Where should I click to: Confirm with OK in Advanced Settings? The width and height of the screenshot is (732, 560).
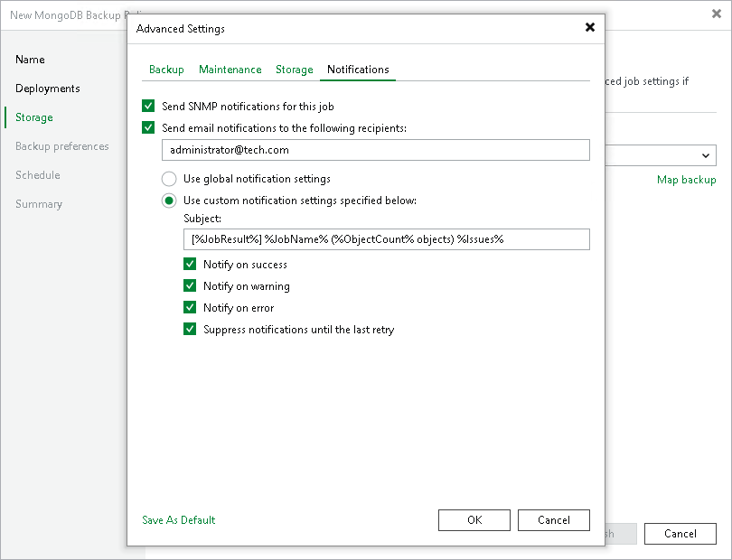[474, 520]
